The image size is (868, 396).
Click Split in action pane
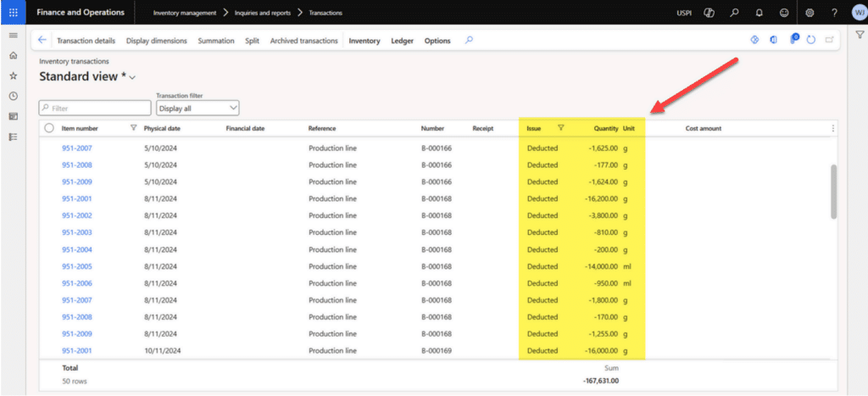pyautogui.click(x=252, y=41)
